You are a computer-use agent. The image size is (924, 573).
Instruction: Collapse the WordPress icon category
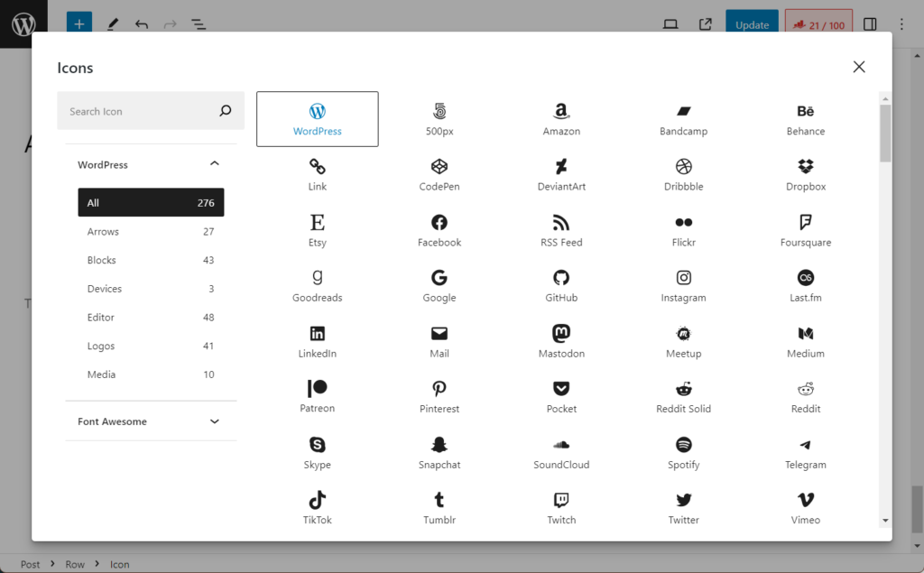tap(215, 164)
